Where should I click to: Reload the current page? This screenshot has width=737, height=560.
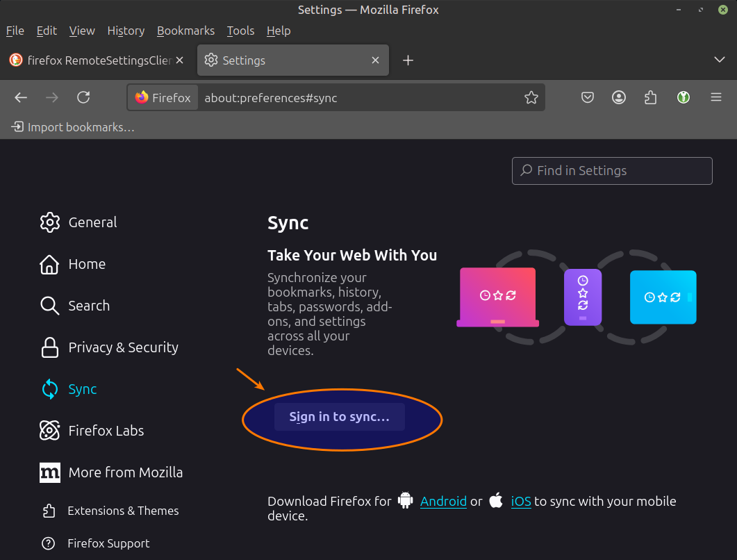[x=83, y=98]
